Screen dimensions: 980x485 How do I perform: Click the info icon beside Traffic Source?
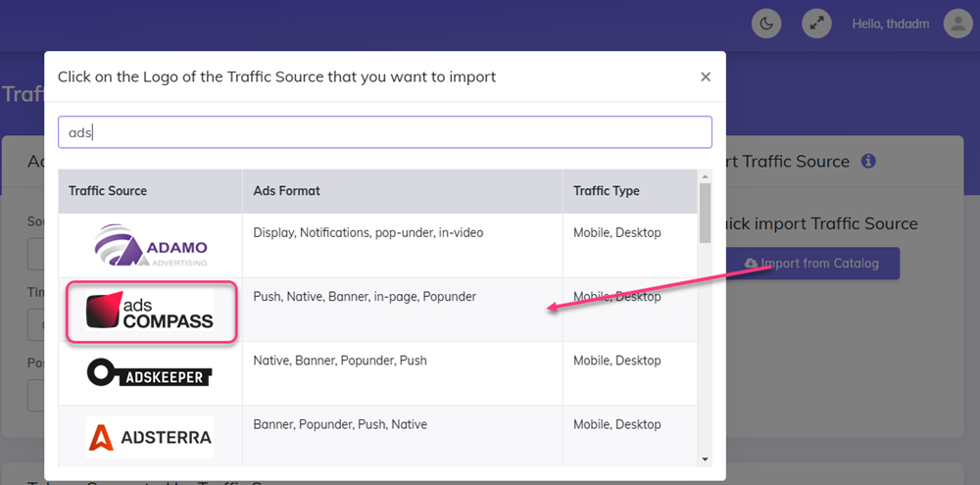tap(868, 162)
